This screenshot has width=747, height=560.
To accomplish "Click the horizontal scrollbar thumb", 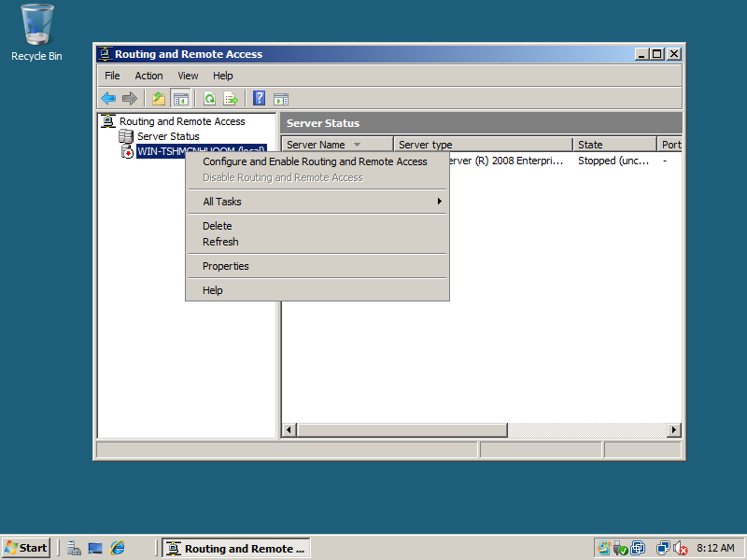I will [x=402, y=430].
